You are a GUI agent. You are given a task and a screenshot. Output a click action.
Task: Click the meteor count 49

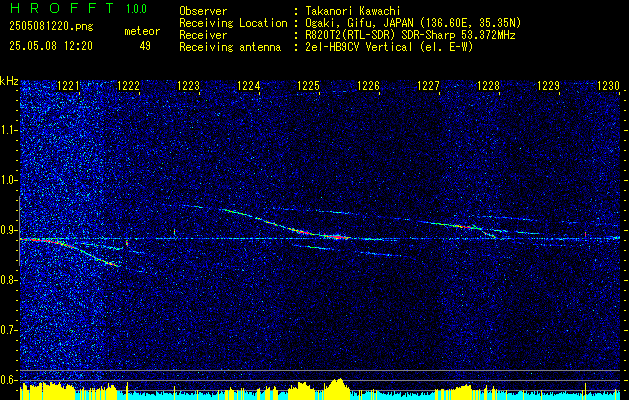145,46
